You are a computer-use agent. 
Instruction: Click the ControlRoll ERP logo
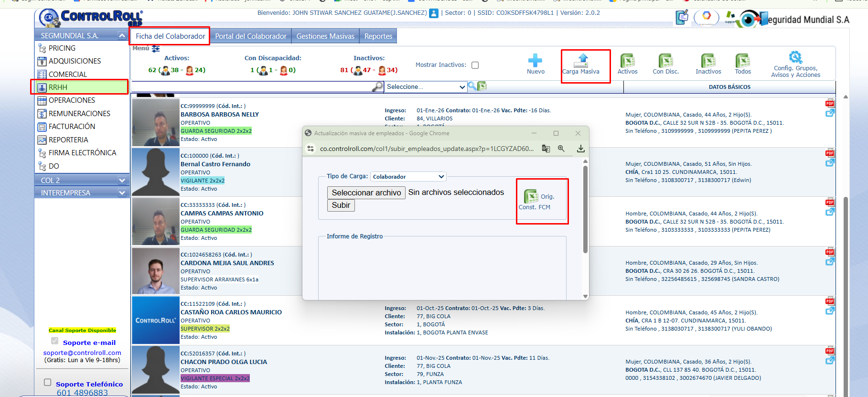pyautogui.click(x=91, y=18)
